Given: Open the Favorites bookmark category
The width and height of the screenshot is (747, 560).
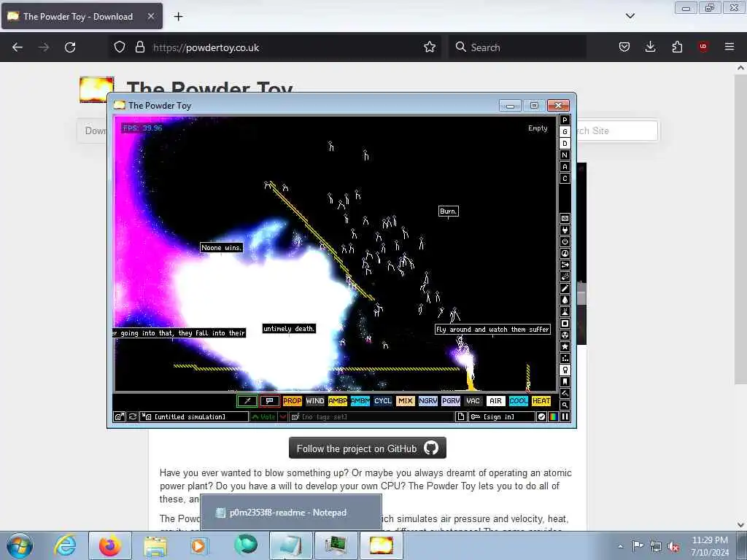Looking at the screenshot, I should click(x=565, y=381).
